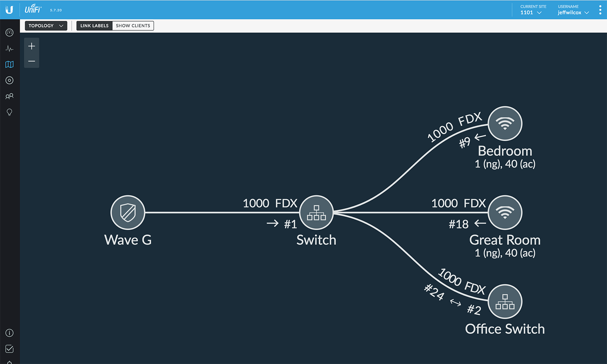
Task: Click the #9 port label
Action: click(465, 143)
